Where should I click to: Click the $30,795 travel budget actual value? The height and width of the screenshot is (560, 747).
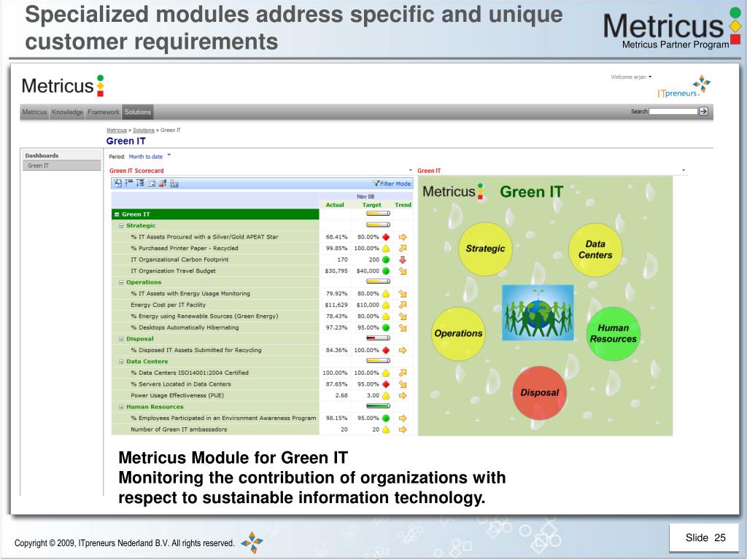click(336, 271)
